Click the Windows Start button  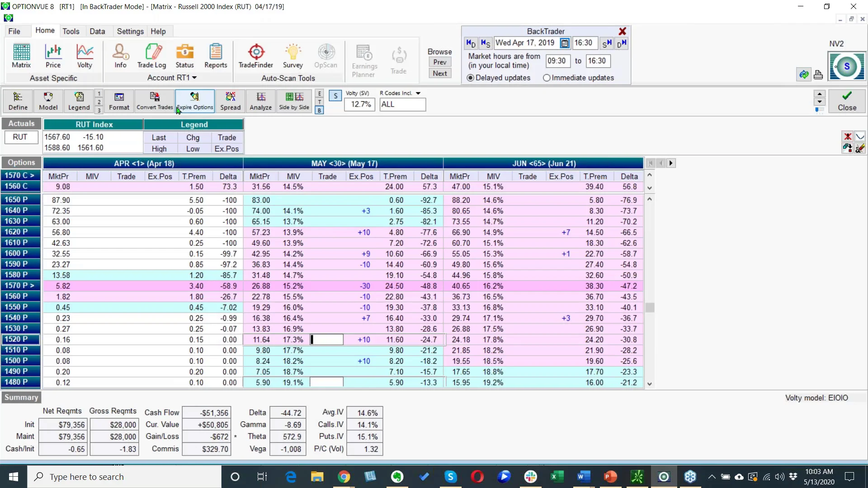click(x=14, y=477)
